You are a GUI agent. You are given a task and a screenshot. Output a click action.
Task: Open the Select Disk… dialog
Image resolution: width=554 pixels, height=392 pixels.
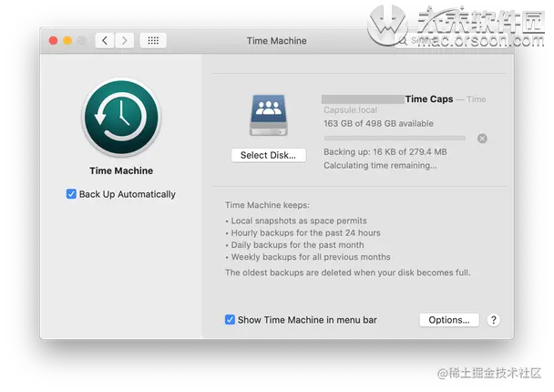[x=268, y=155]
